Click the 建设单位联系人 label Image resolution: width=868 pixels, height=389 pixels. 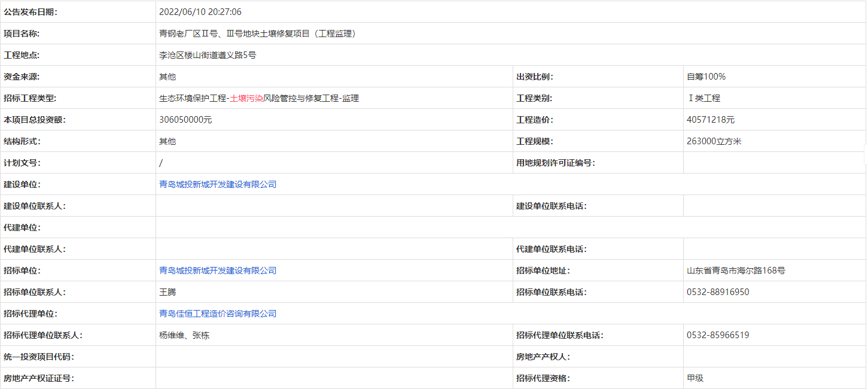coord(35,206)
